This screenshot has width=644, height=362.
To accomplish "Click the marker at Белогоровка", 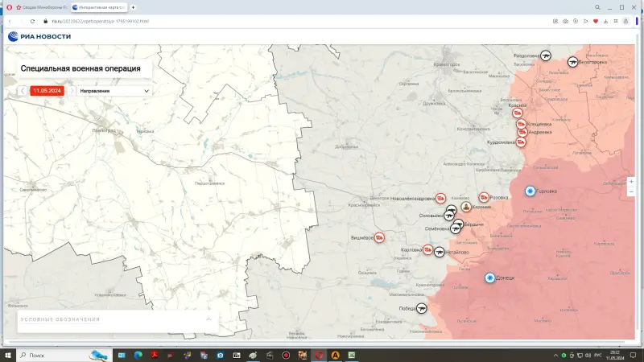I will [572, 62].
